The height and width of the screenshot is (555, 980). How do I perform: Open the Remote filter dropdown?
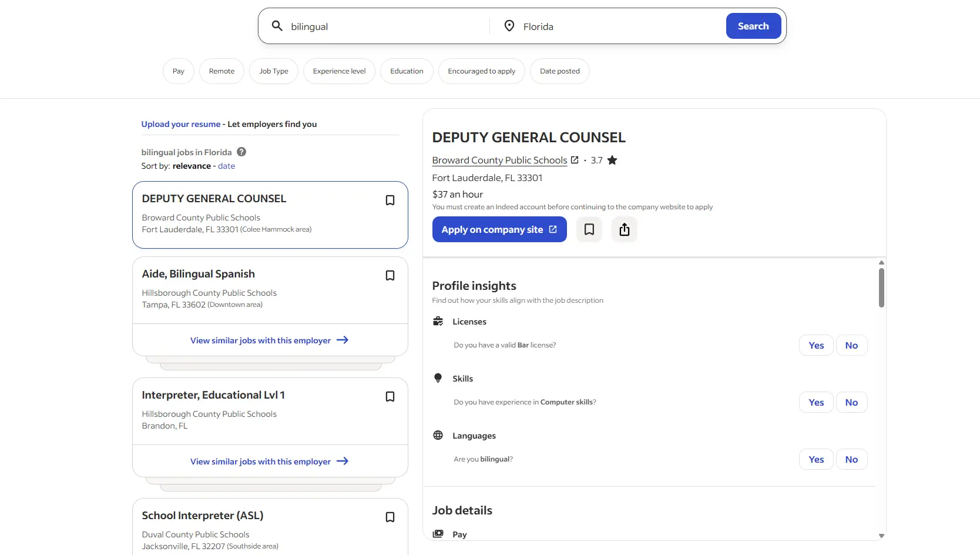(221, 71)
